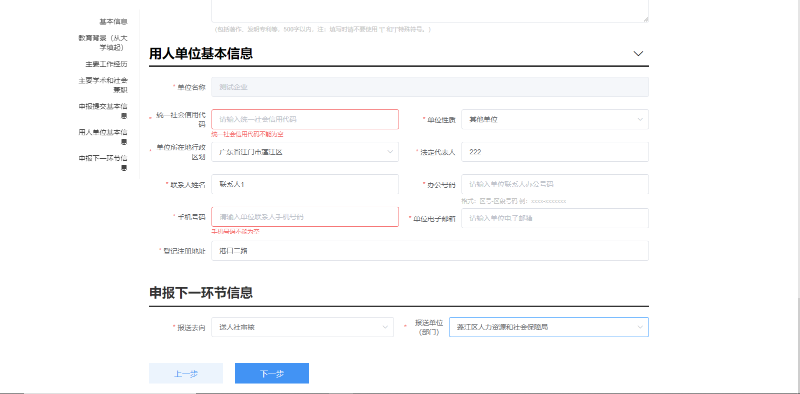800x394 pixels.
Task: Click the 下一步 button
Action: point(272,373)
